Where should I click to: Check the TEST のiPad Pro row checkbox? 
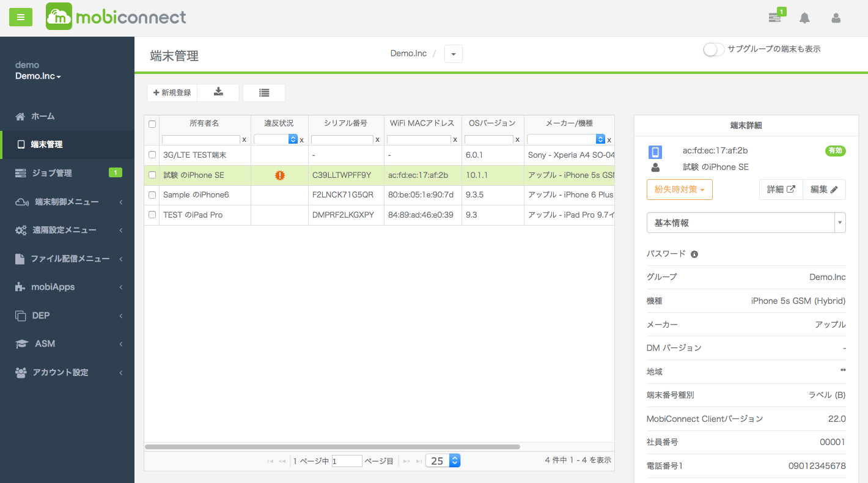click(152, 215)
